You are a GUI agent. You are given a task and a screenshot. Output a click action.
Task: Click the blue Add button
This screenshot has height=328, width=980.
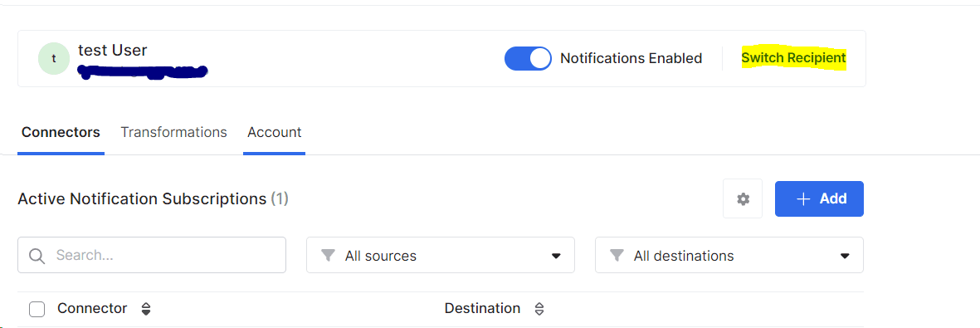point(819,199)
